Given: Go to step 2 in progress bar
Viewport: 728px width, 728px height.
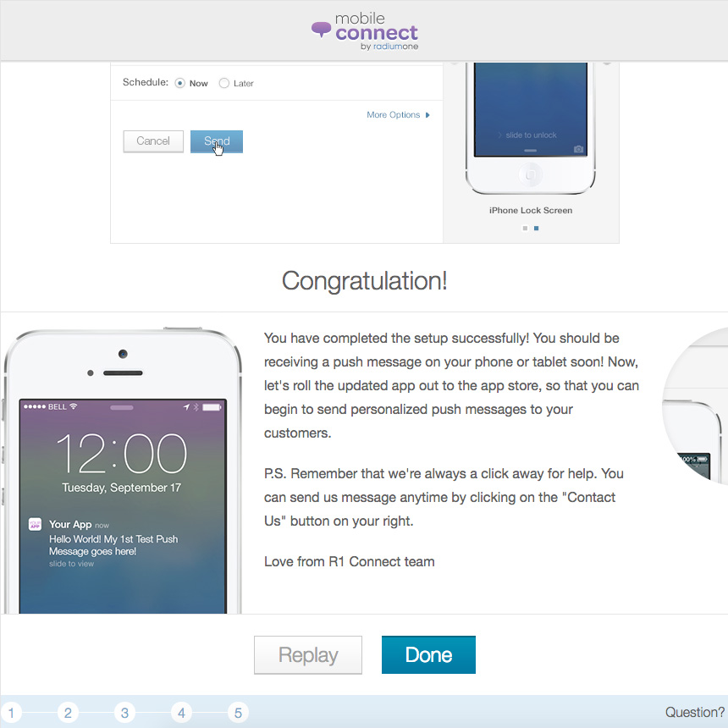Looking at the screenshot, I should (68, 712).
